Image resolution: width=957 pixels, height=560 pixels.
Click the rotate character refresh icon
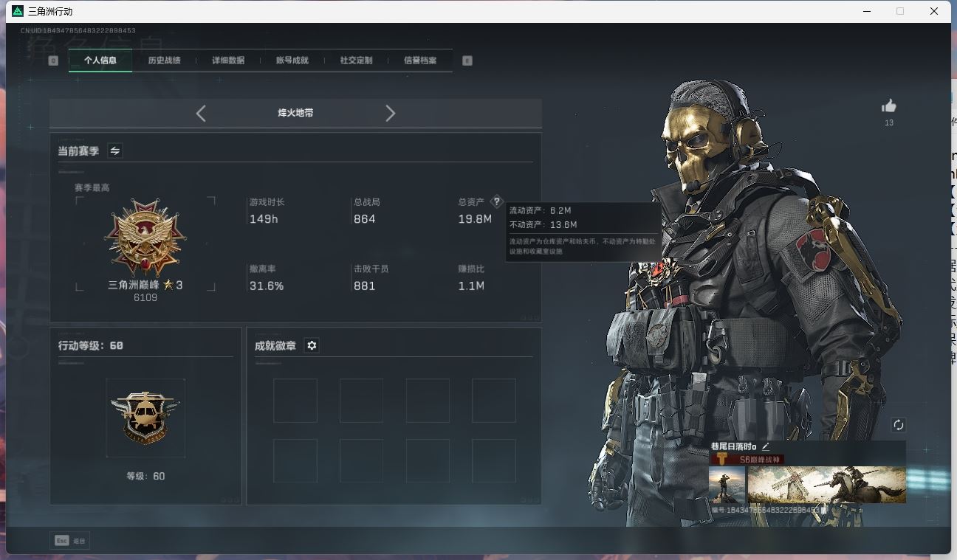tap(898, 425)
